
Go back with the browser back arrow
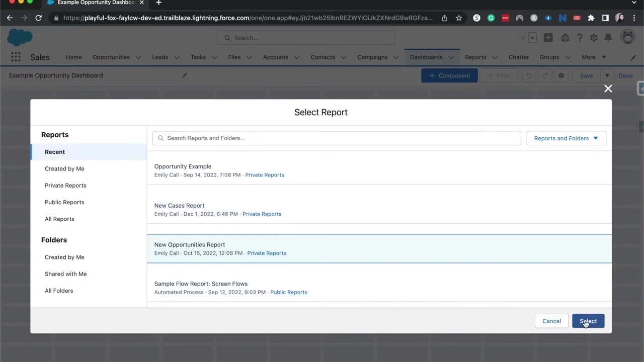point(10,18)
